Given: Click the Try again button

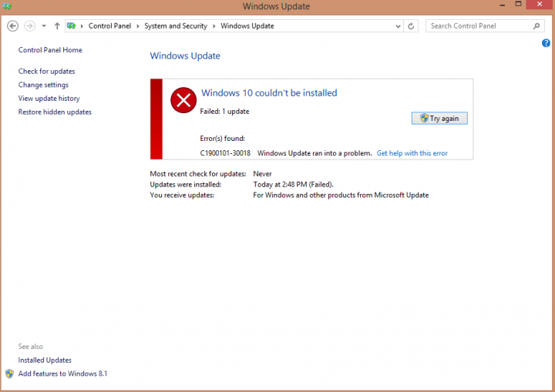Looking at the screenshot, I should 439,118.
